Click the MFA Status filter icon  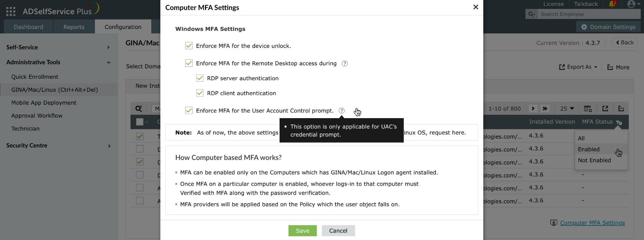(619, 122)
